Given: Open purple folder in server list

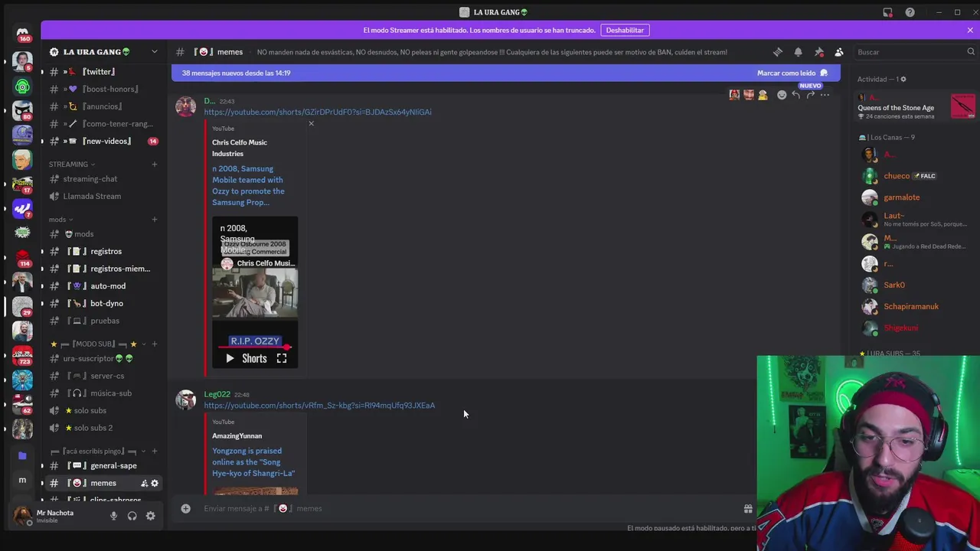Looking at the screenshot, I should 22,456.
